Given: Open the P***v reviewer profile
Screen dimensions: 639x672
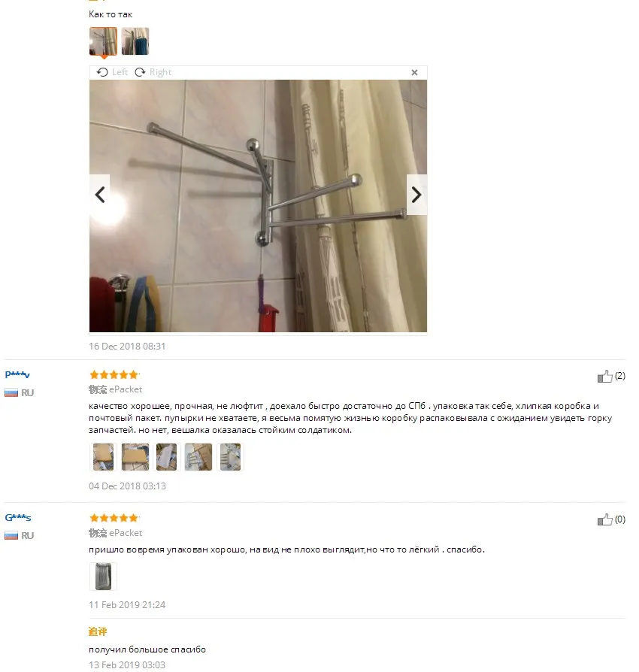Looking at the screenshot, I should click(17, 374).
